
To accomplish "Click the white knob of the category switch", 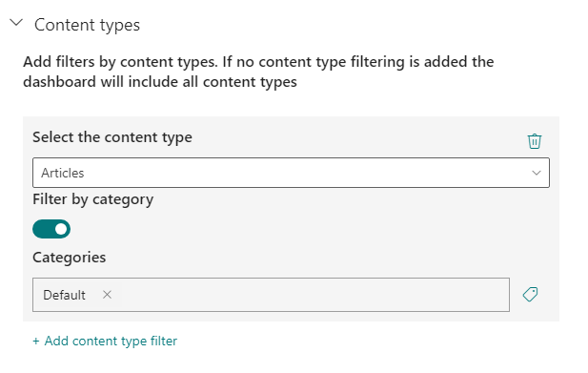I will pos(61,229).
